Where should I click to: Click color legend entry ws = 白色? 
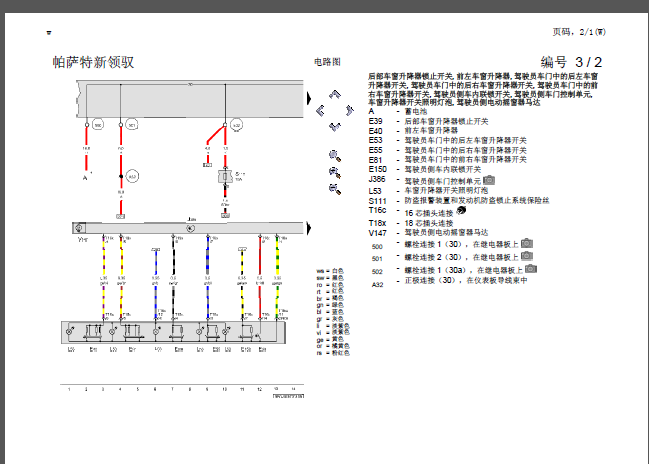(330, 271)
